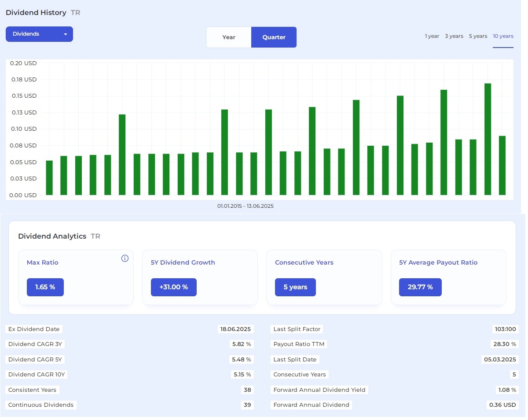Click the 5 years consecutive badge
This screenshot has height=420, width=528.
pos(295,287)
